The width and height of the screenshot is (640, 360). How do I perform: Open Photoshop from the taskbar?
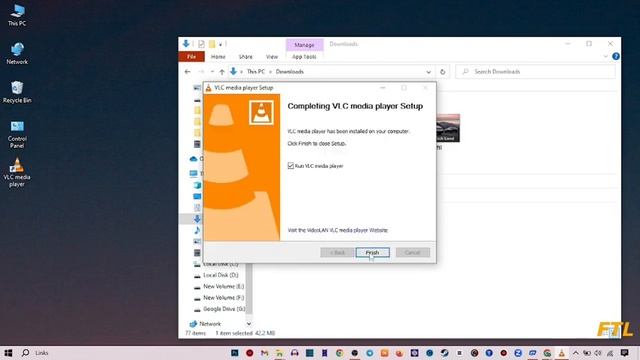tap(235, 353)
